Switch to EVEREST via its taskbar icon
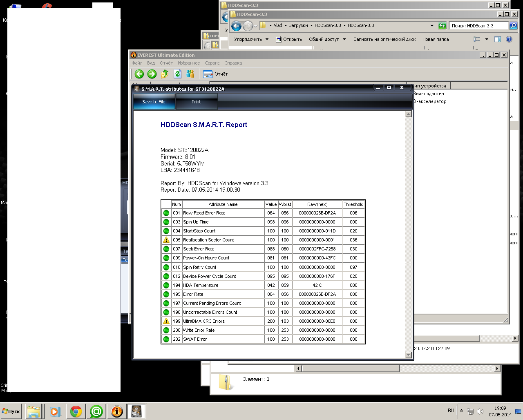 117,411
